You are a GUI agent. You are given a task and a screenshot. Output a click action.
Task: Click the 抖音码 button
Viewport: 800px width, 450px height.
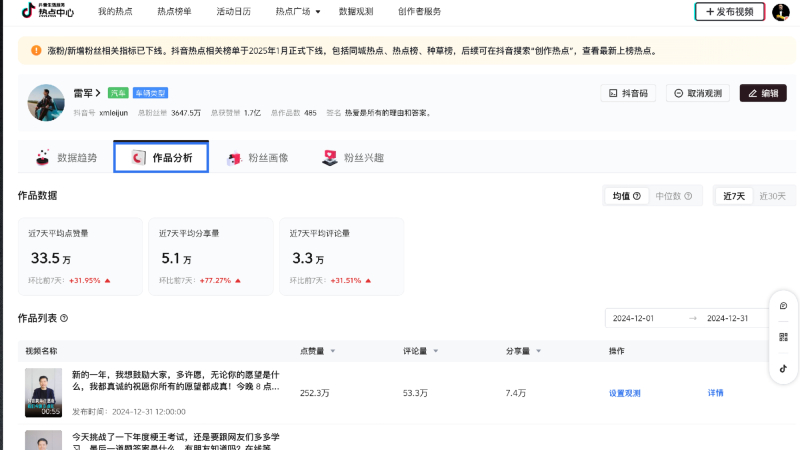tap(628, 93)
